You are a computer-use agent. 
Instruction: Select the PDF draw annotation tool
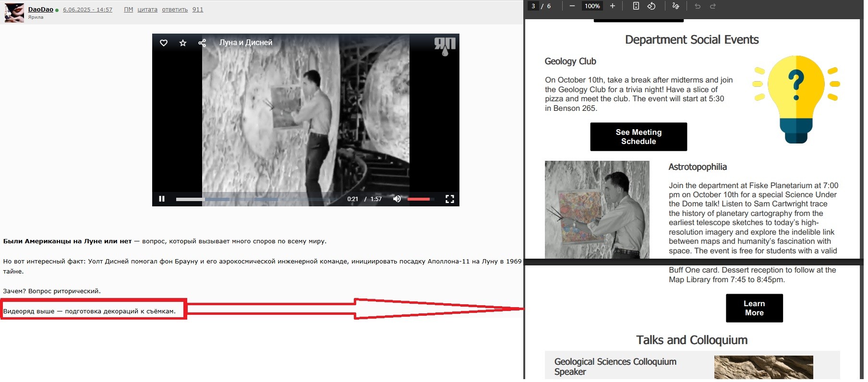pyautogui.click(x=675, y=6)
